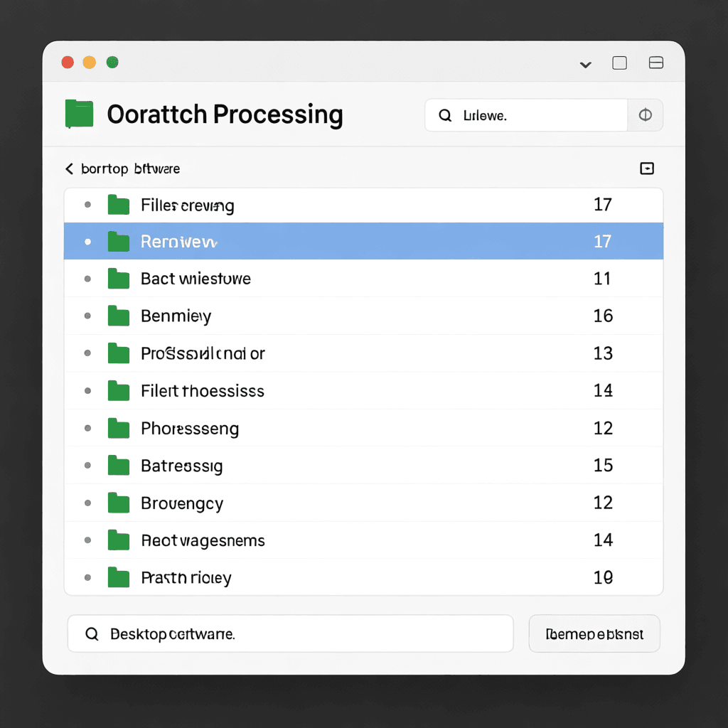Toggle the bullet dot beside Filert thoessisss
728x728 pixels.
click(x=87, y=390)
